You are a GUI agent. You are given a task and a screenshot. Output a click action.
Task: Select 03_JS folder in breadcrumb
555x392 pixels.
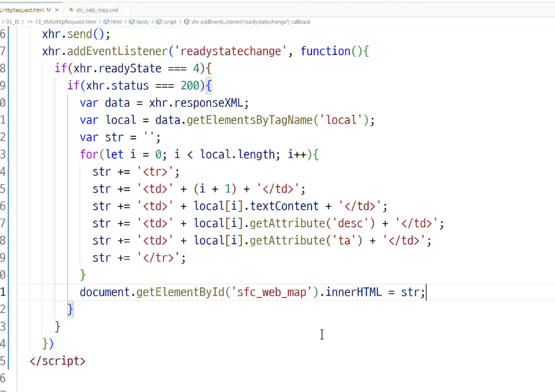point(13,22)
